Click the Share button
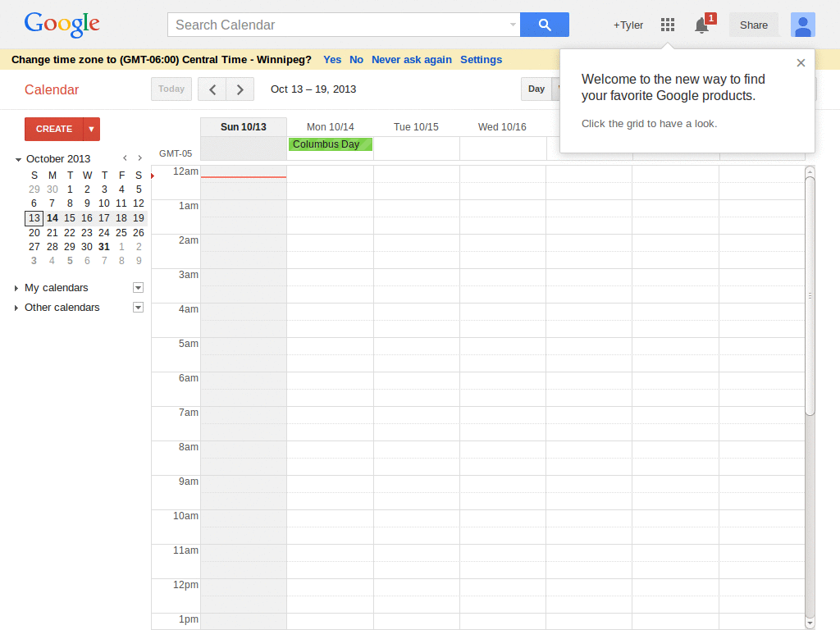 click(x=754, y=25)
